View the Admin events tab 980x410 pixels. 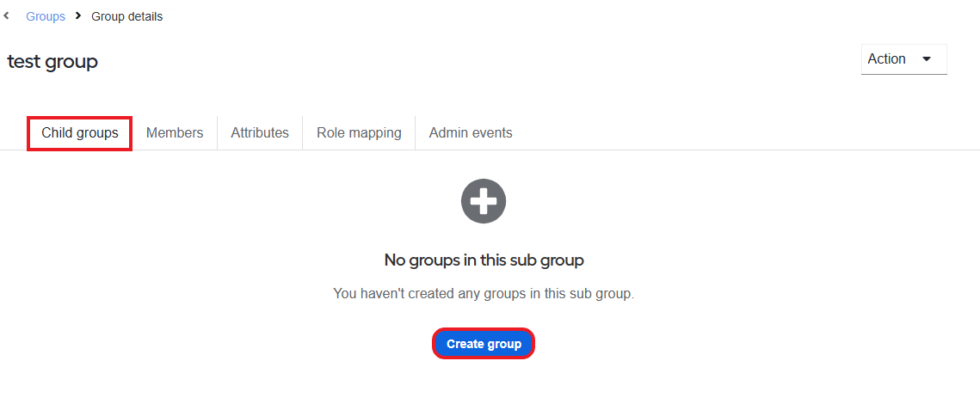[x=471, y=133]
